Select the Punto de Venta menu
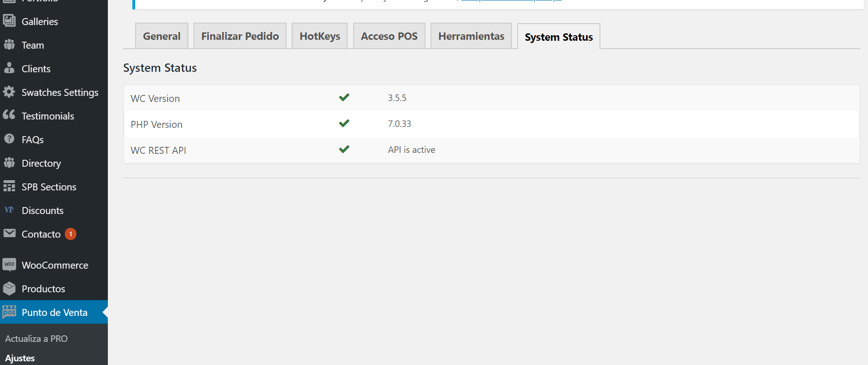Viewport: 868px width, 365px height. pyautogui.click(x=54, y=312)
